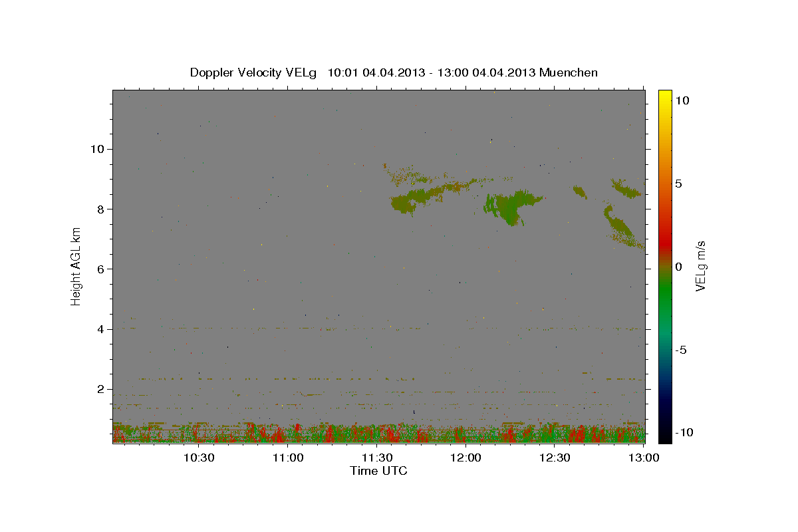Click the colorbar value 10 label

[x=682, y=100]
